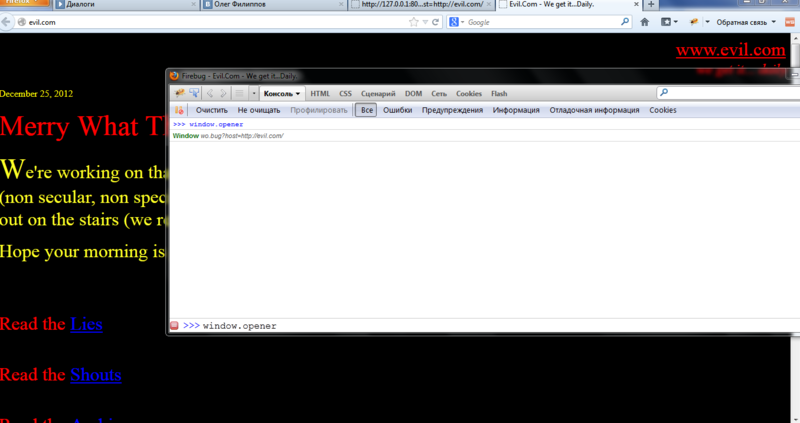This screenshot has width=800, height=423.
Task: Toggle the Не очищать persist option
Action: pos(259,110)
